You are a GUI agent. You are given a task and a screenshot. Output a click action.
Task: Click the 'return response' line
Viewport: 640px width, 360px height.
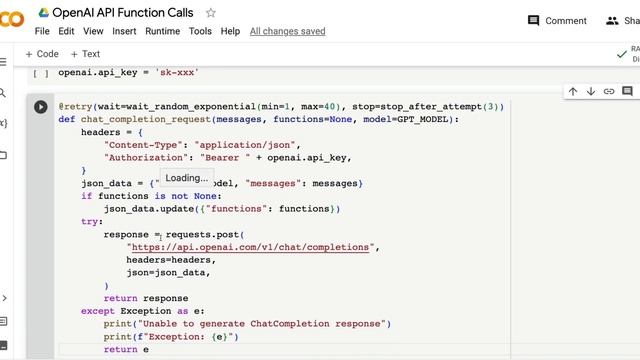146,298
